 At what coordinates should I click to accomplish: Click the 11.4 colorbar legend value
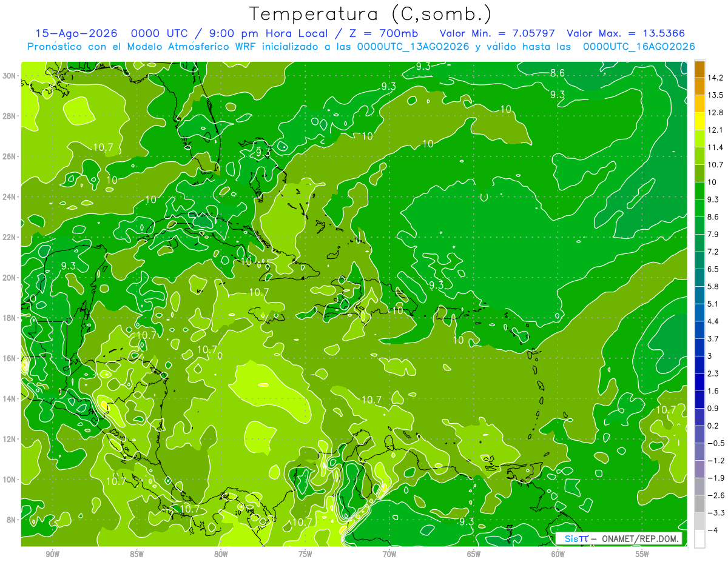point(715,147)
